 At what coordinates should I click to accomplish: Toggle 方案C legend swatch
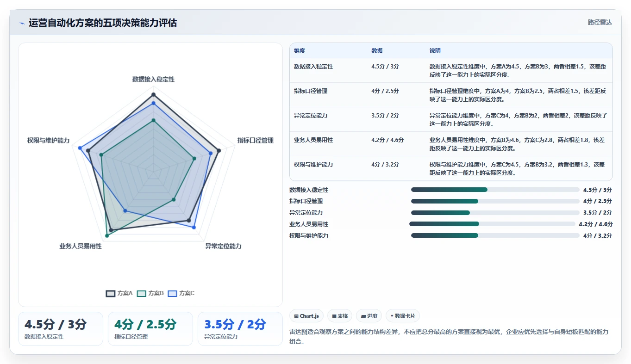tap(172, 293)
